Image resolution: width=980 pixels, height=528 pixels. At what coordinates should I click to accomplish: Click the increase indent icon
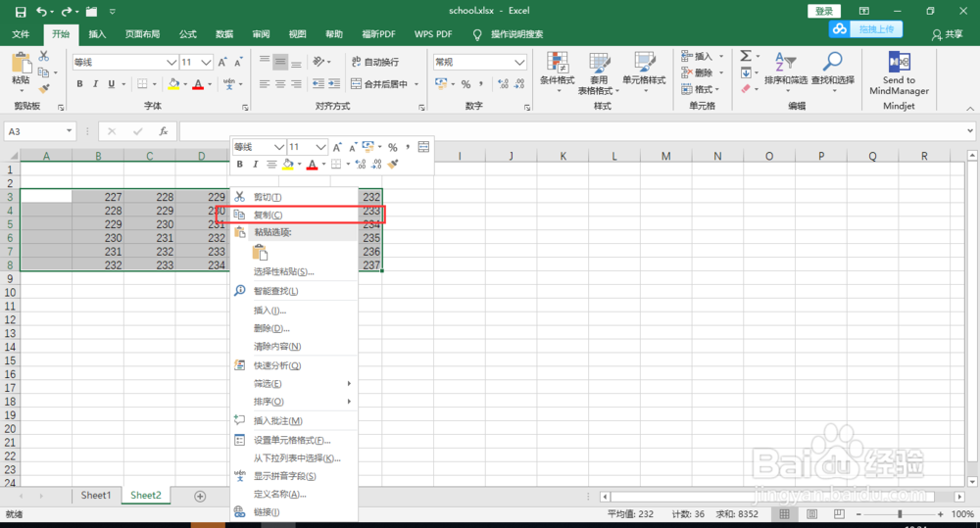click(334, 83)
